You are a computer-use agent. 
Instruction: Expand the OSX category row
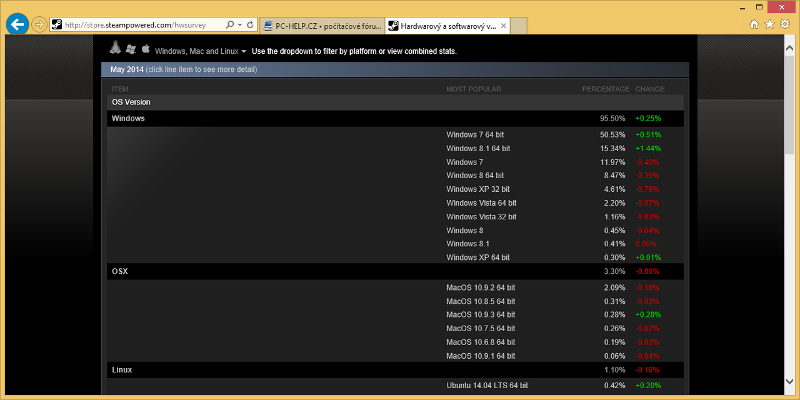(x=119, y=271)
